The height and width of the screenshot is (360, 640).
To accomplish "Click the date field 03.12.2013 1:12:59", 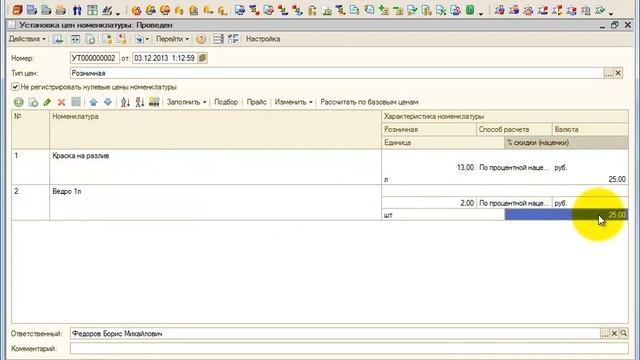I will [165, 58].
